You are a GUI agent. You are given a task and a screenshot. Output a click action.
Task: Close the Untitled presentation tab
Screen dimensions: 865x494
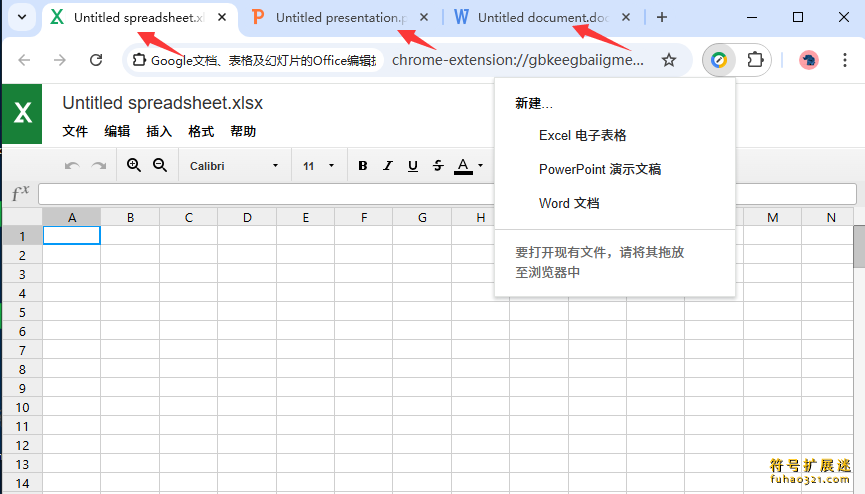424,18
